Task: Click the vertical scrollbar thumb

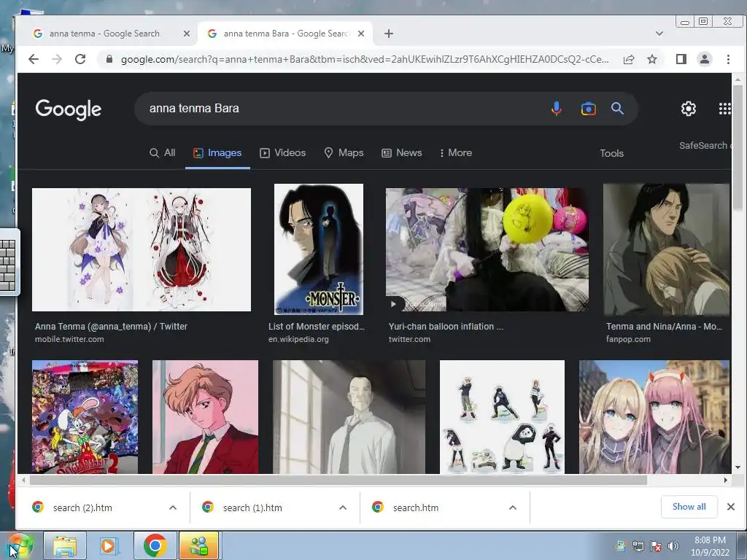Action: pyautogui.click(x=738, y=147)
